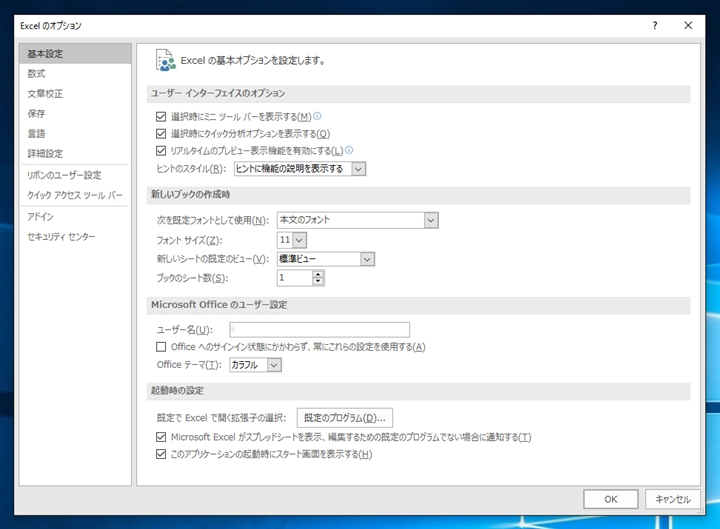
Task: Enable the Office sign-in settings checkbox
Action: pyautogui.click(x=161, y=347)
